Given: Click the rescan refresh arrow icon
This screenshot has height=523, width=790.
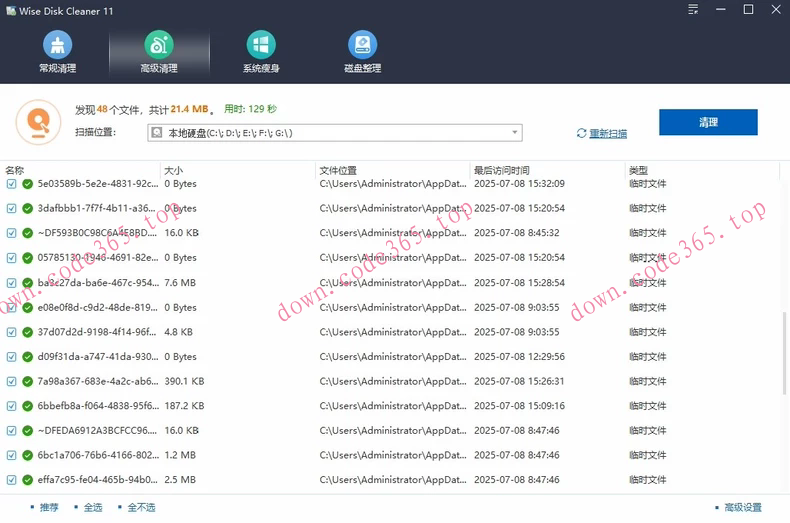Looking at the screenshot, I should pyautogui.click(x=581, y=133).
